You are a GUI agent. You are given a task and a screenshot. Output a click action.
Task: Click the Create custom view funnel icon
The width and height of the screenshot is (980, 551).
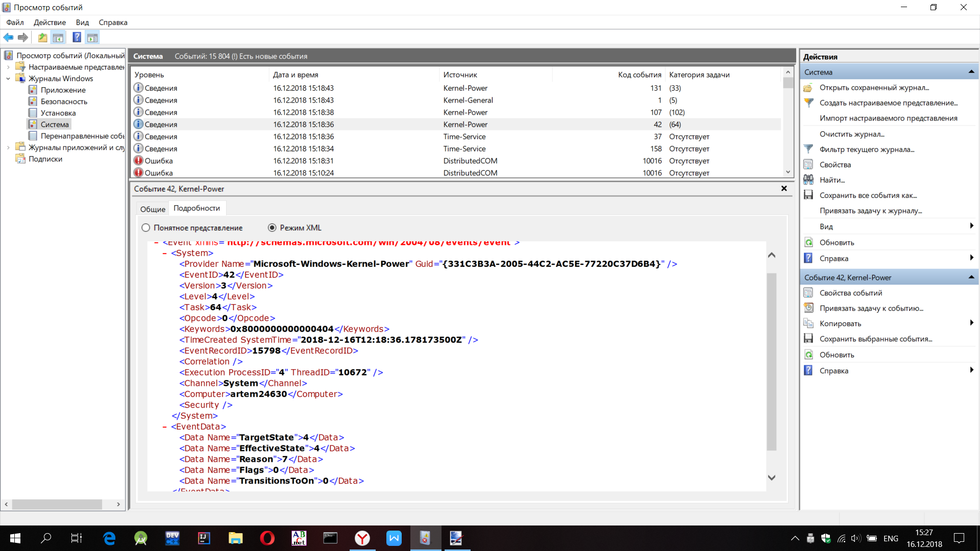point(808,103)
